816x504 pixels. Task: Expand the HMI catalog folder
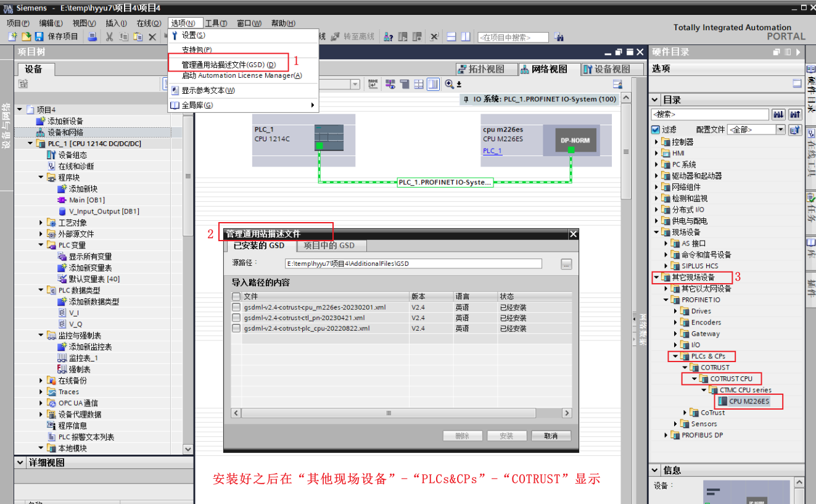point(657,153)
